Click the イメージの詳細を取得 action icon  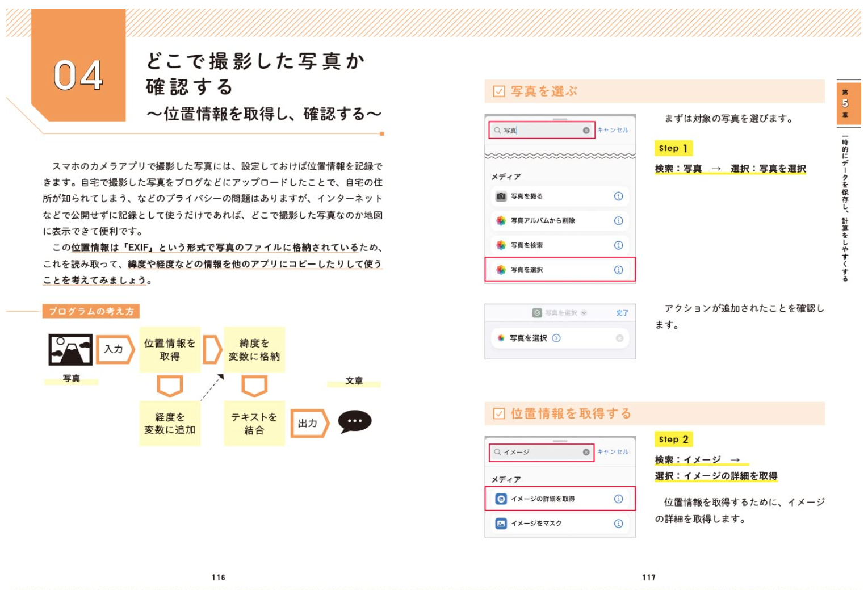click(x=501, y=499)
